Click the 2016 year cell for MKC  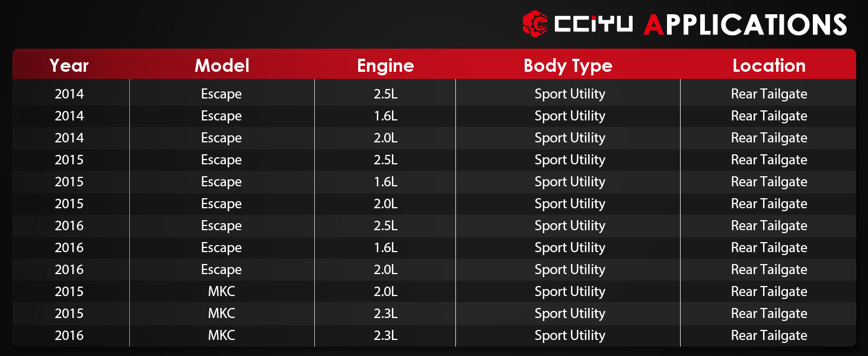click(x=69, y=335)
